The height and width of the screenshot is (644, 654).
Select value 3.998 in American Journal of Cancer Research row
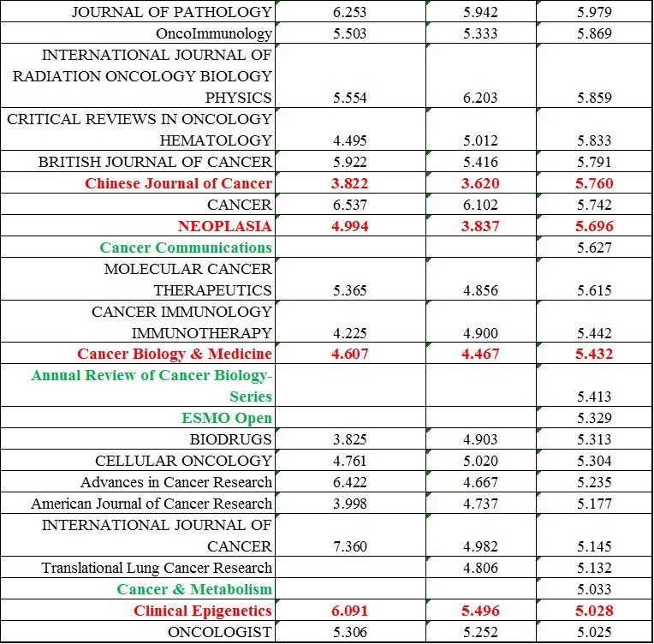pyautogui.click(x=349, y=504)
